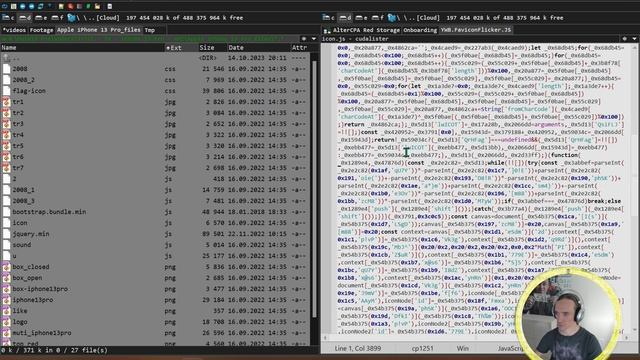
Task: Select the logo png file
Action: pos(155,322)
